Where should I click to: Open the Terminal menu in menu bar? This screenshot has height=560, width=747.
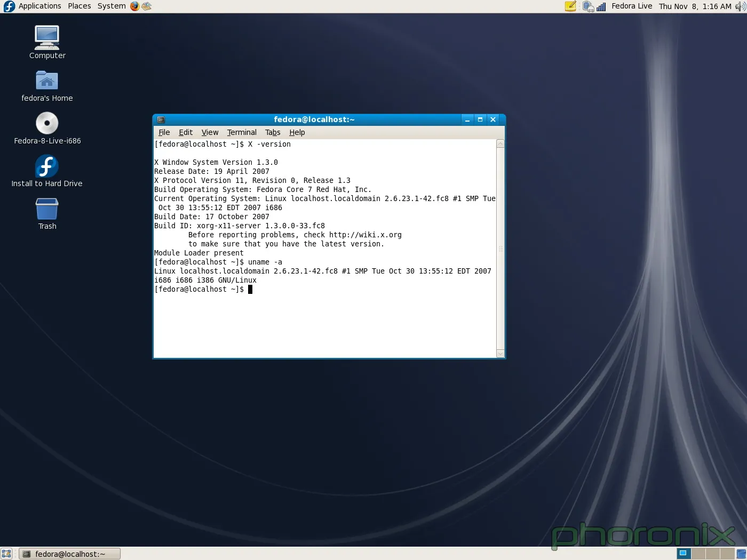(x=242, y=132)
